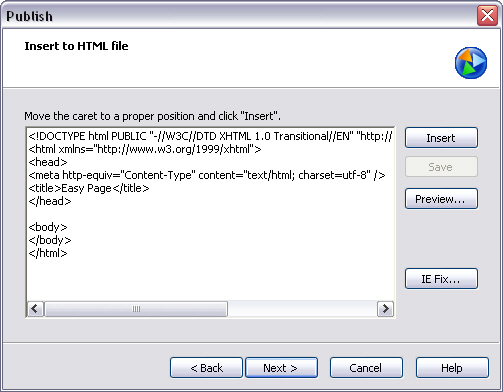The width and height of the screenshot is (503, 392).
Task: Place caret on the closing html tag
Action: point(48,253)
